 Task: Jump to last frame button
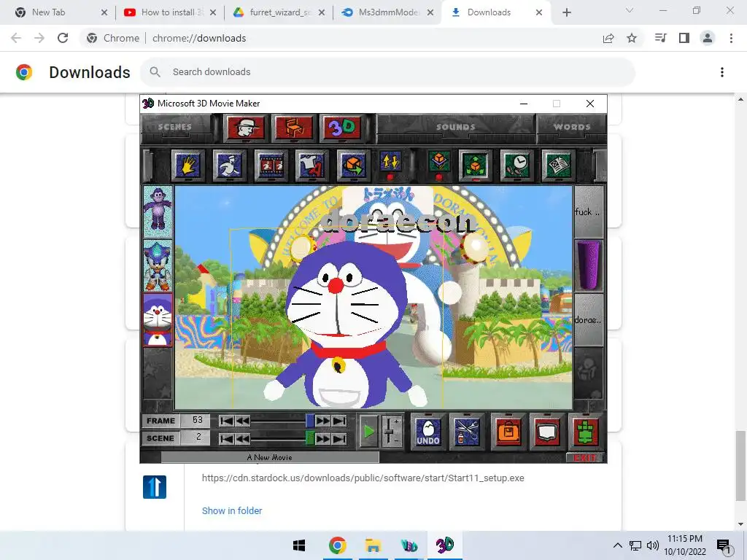click(339, 421)
